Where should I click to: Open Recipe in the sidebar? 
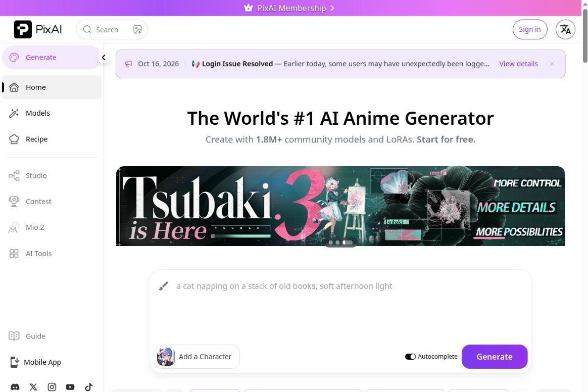click(x=52, y=139)
